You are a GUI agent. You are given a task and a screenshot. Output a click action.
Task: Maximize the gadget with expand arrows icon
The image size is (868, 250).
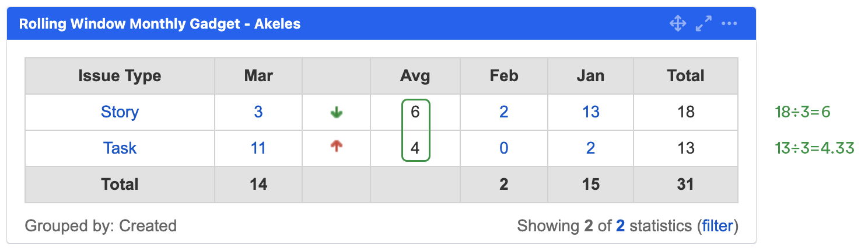point(703,24)
